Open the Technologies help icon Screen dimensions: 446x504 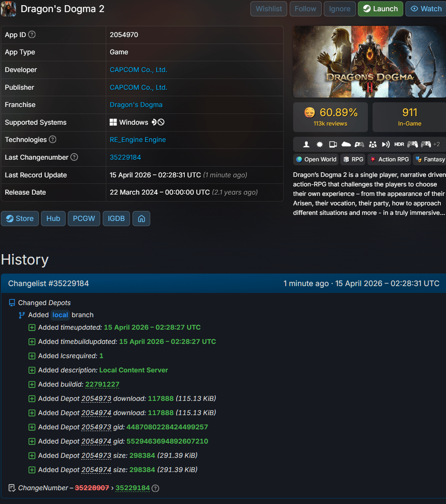(x=52, y=139)
